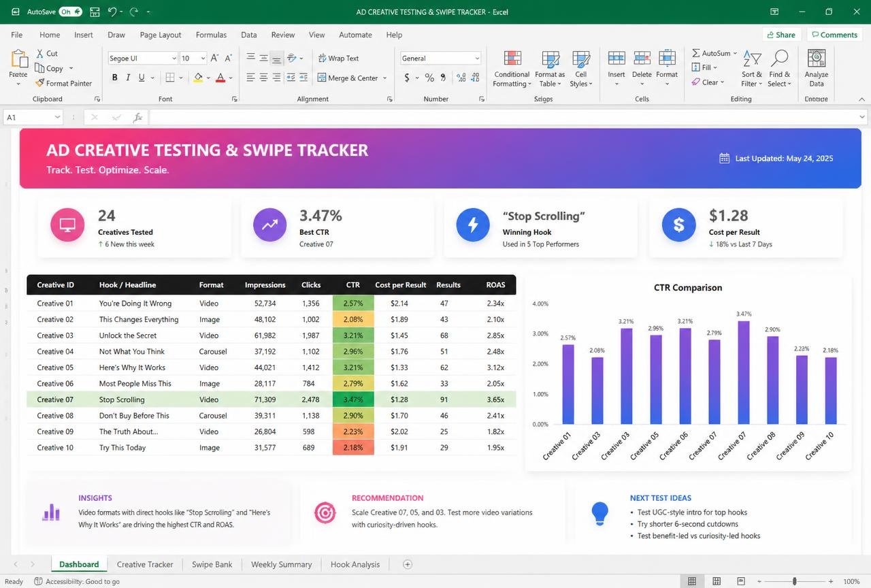
Task: Open the General number format dropdown
Action: (x=477, y=59)
